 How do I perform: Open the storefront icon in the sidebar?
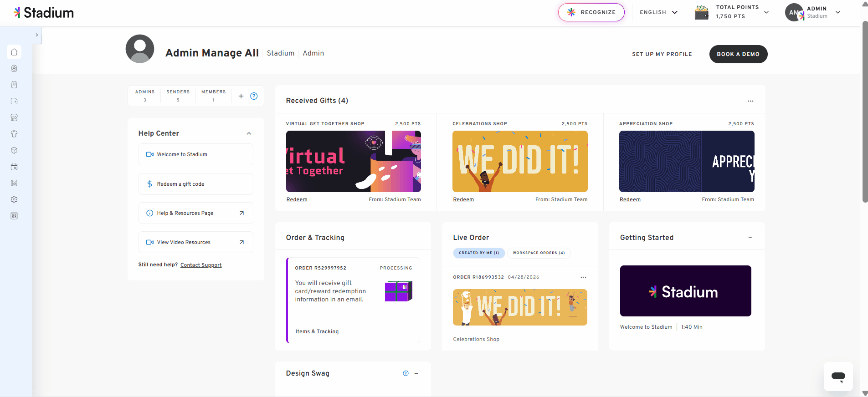coord(14,117)
